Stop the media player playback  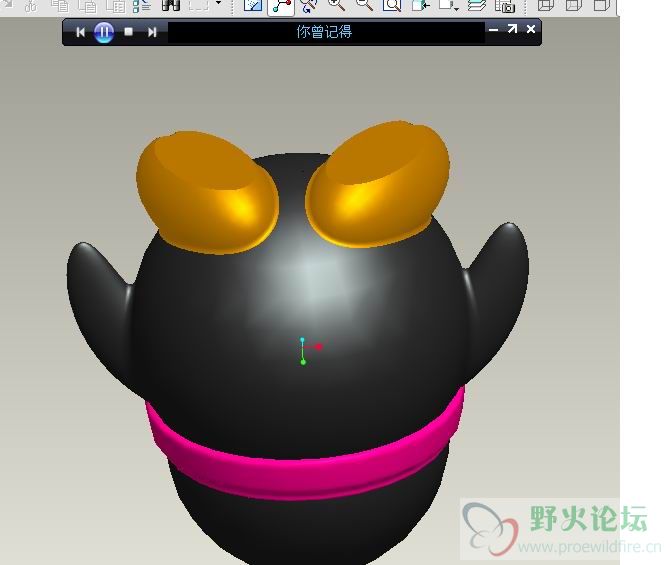128,31
